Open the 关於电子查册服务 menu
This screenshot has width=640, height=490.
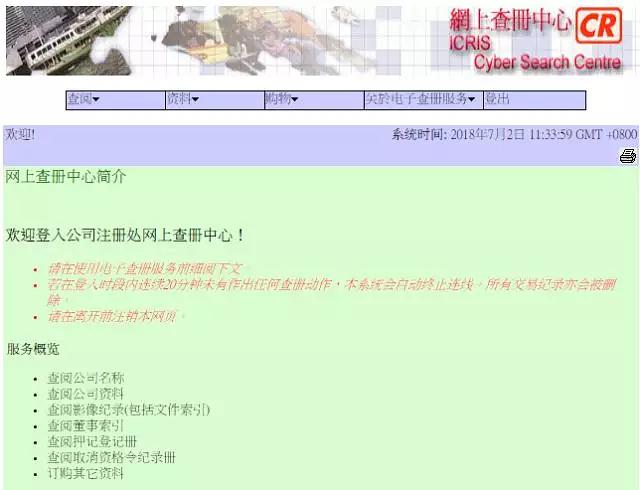coord(420,100)
